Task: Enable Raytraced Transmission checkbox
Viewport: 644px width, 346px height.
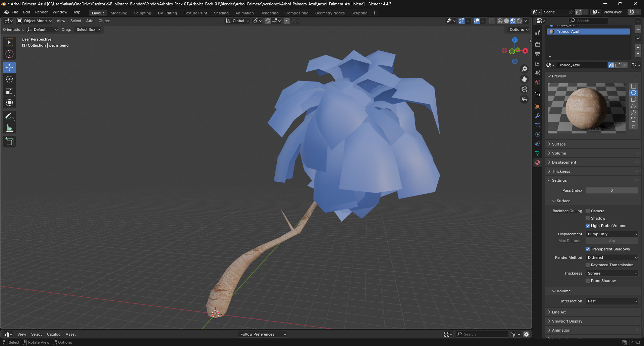Action: point(588,265)
